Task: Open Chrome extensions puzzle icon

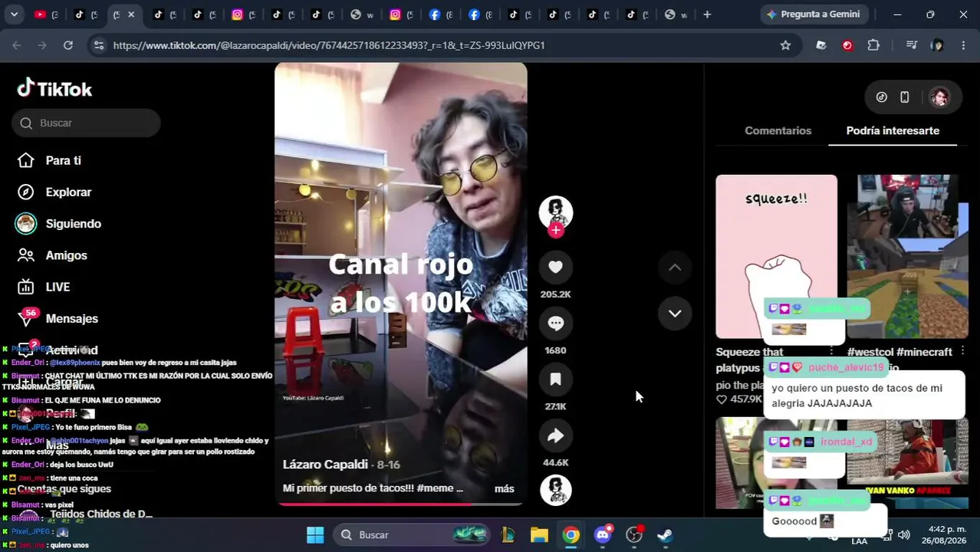Action: [873, 45]
